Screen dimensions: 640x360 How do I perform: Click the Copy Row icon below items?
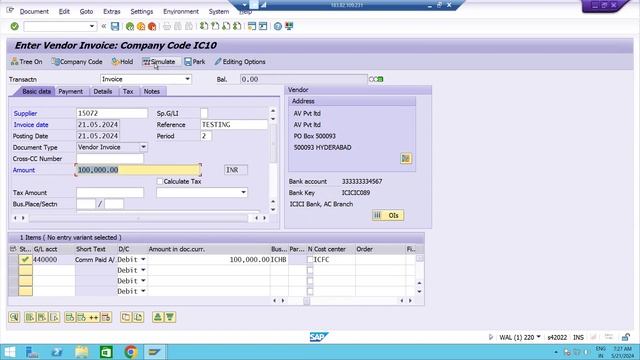[126, 317]
